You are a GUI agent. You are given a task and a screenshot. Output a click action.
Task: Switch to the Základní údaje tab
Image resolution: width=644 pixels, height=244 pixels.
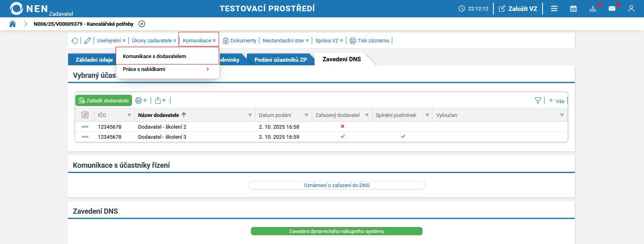(x=94, y=60)
